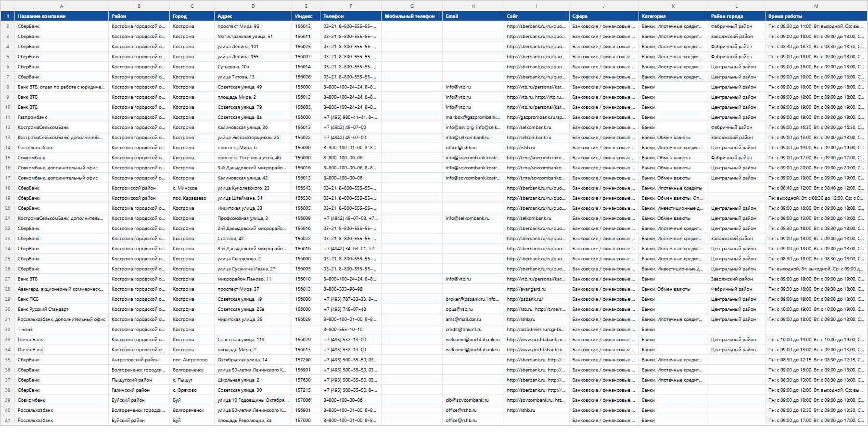Click address 'Профсоюзная улица, 3'
The height and width of the screenshot is (434, 868).
(253, 218)
